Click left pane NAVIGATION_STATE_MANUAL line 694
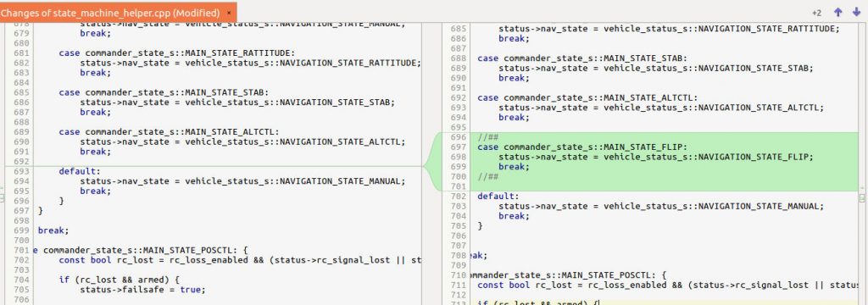 242,181
